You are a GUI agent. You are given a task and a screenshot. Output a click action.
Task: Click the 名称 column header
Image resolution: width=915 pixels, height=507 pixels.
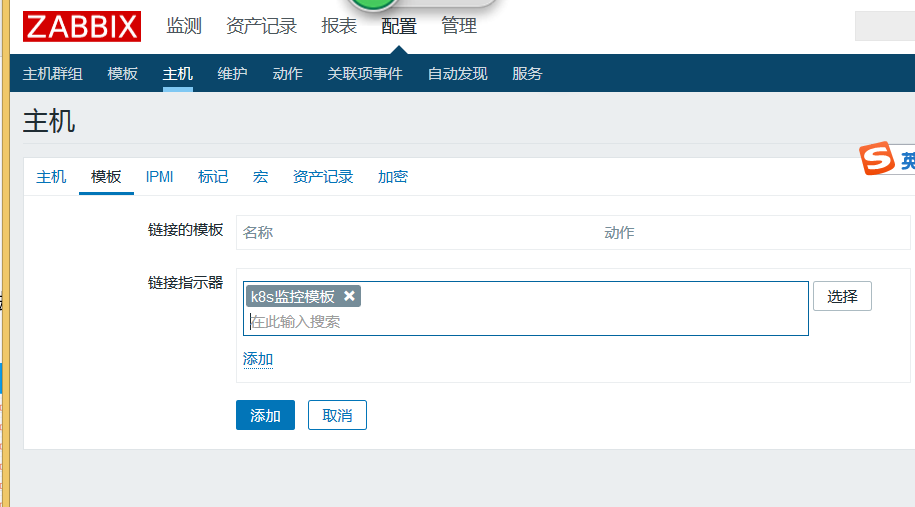coord(258,233)
